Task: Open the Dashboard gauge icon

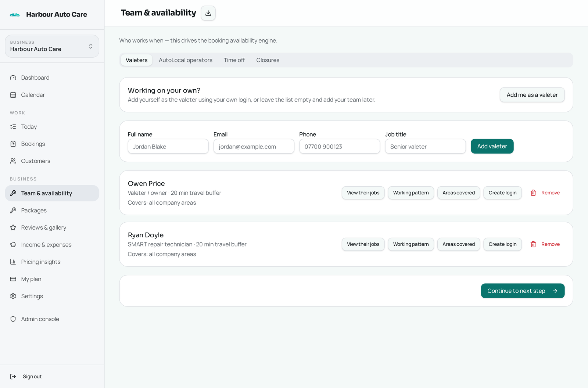Action: click(x=13, y=78)
